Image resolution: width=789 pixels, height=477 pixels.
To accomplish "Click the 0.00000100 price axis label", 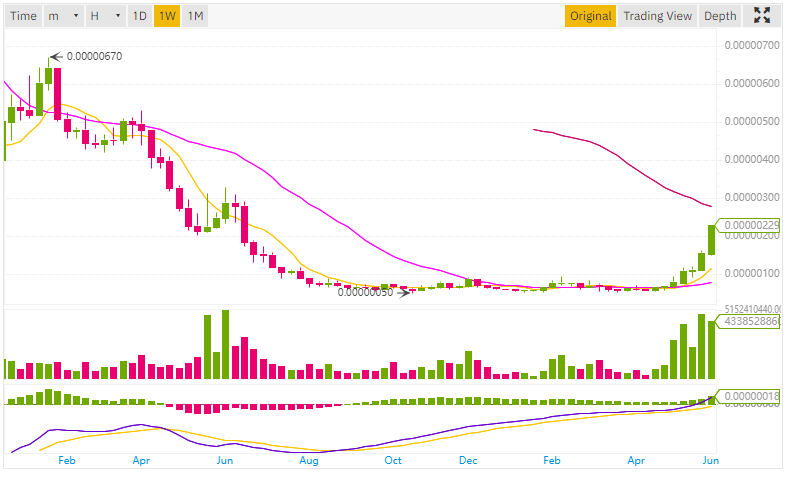I will pos(752,273).
